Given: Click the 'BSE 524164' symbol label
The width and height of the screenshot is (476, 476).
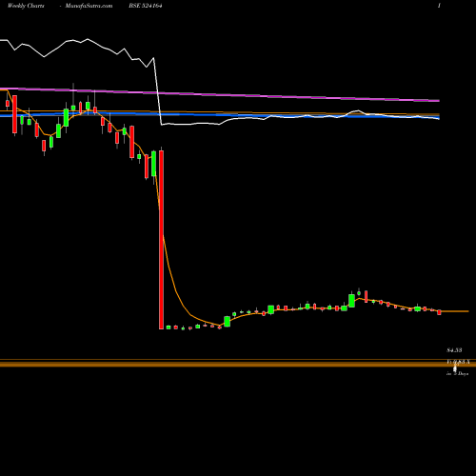Looking at the screenshot, I should [146, 6].
